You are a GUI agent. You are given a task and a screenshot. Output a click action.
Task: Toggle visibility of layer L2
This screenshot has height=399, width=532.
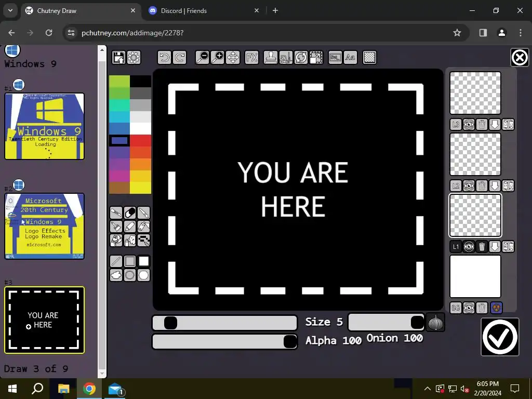tap(469, 185)
